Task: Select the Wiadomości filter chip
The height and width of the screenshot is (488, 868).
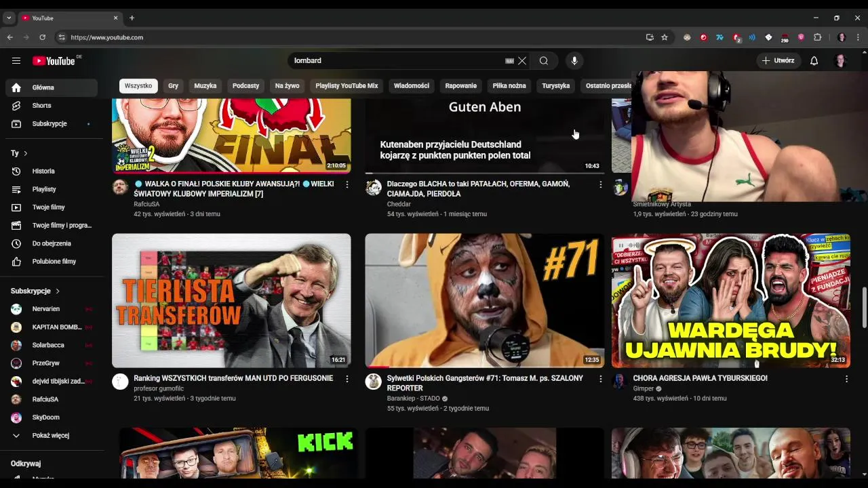Action: (412, 86)
